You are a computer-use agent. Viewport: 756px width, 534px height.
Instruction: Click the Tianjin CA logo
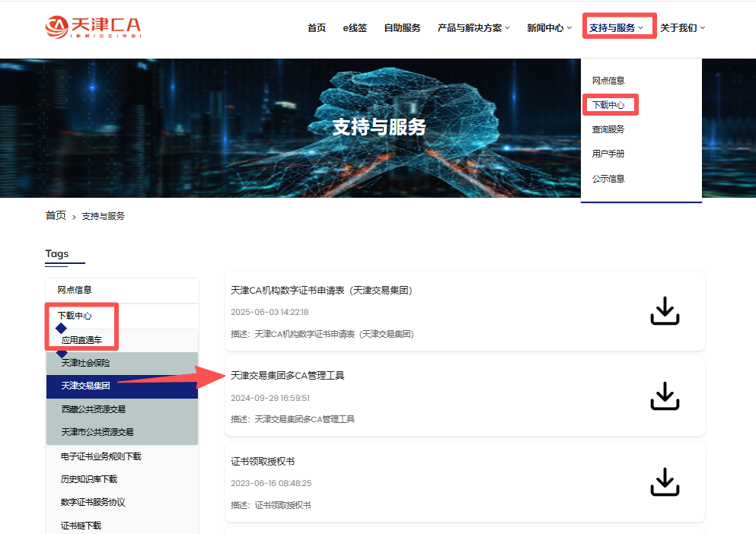(93, 27)
